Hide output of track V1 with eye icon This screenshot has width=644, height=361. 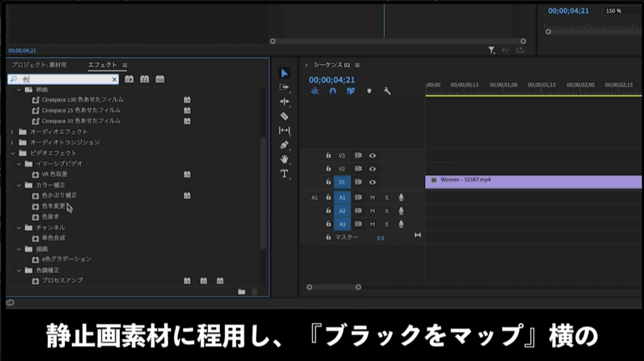[x=373, y=182]
